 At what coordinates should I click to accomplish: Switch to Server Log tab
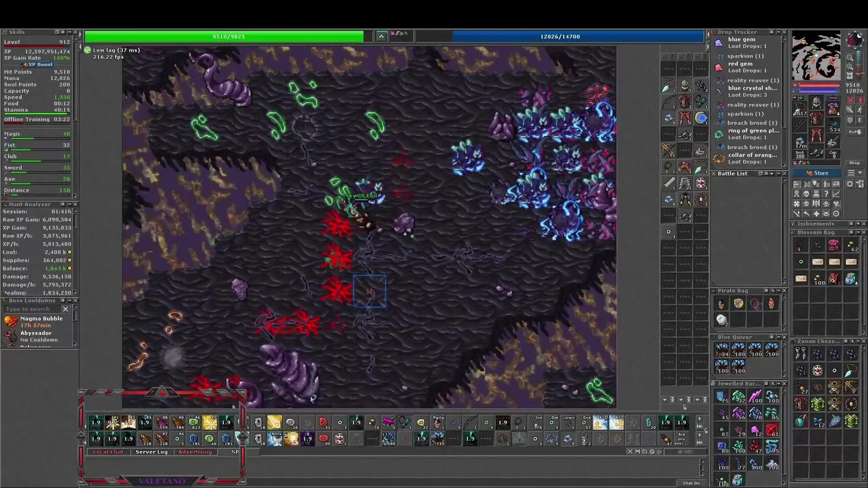tap(152, 451)
